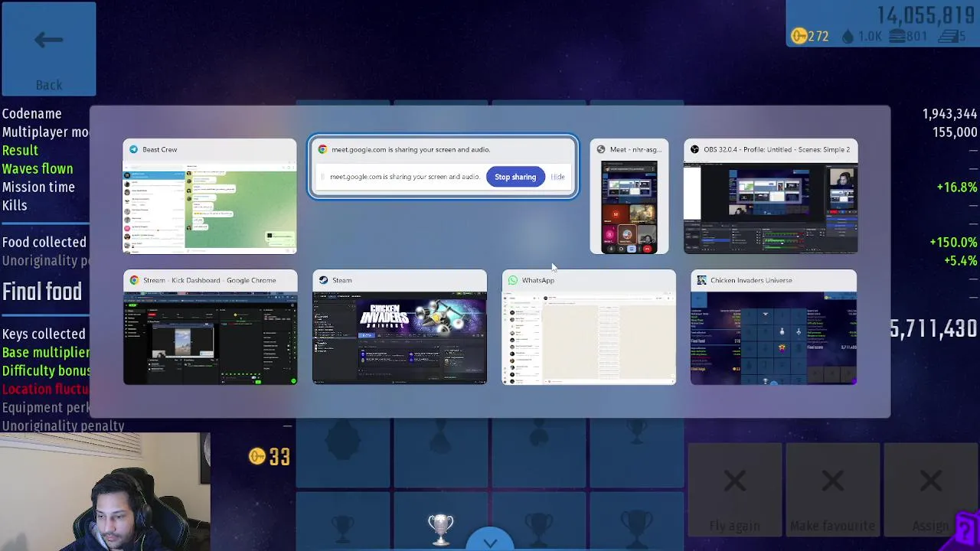Click the Codename label
Image resolution: width=980 pixels, height=551 pixels.
click(x=31, y=114)
